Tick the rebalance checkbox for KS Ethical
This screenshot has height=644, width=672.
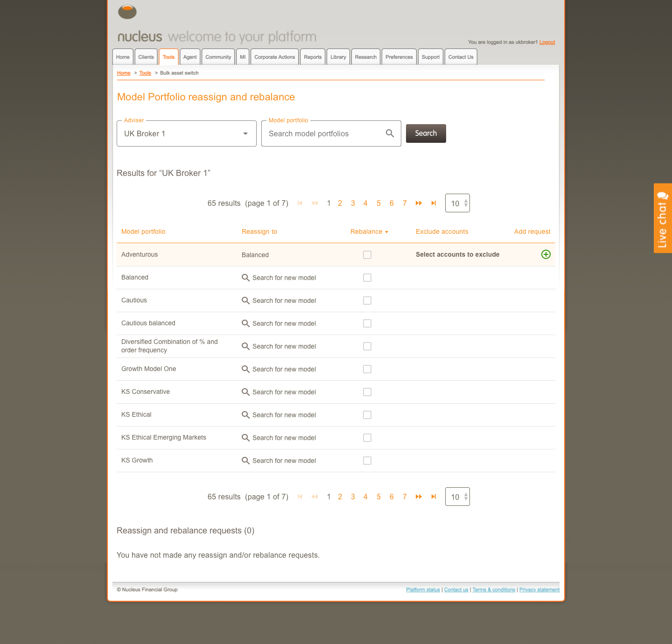pos(367,415)
